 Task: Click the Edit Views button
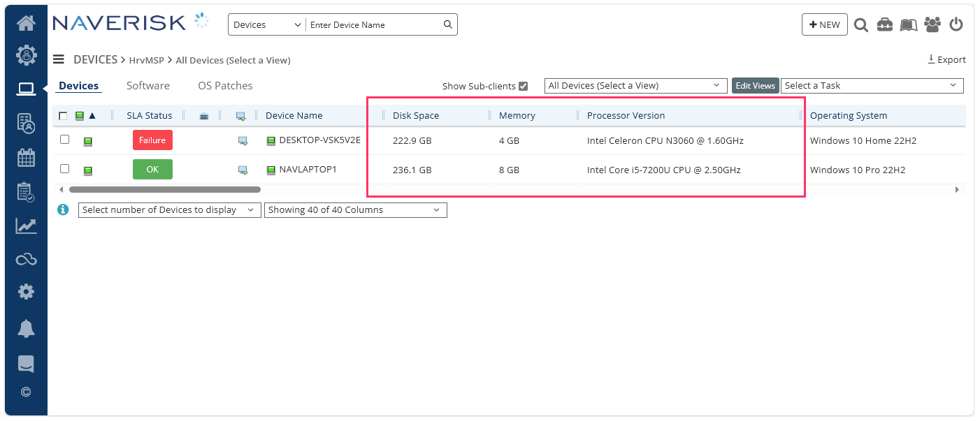click(755, 86)
